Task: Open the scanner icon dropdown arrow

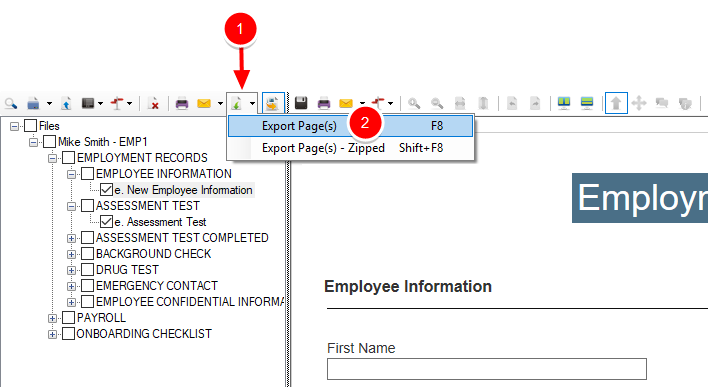Action: click(49, 104)
